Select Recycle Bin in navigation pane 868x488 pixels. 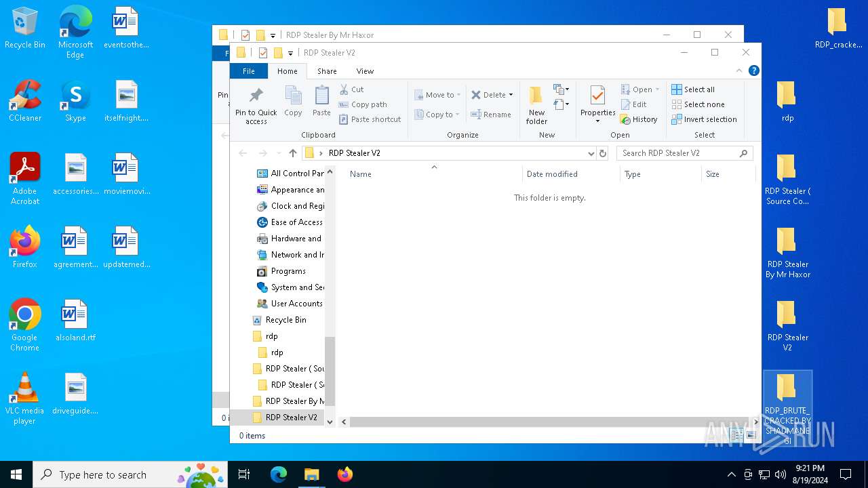tap(285, 320)
